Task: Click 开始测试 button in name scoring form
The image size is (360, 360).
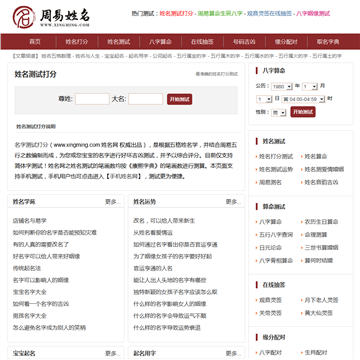Action: [180, 99]
